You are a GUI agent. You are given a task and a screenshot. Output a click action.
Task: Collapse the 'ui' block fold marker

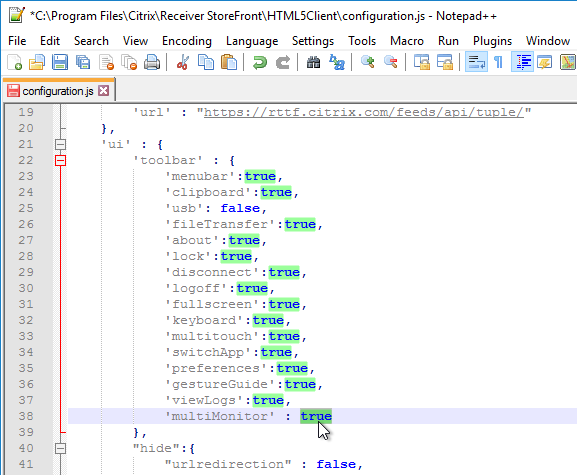click(x=60, y=144)
